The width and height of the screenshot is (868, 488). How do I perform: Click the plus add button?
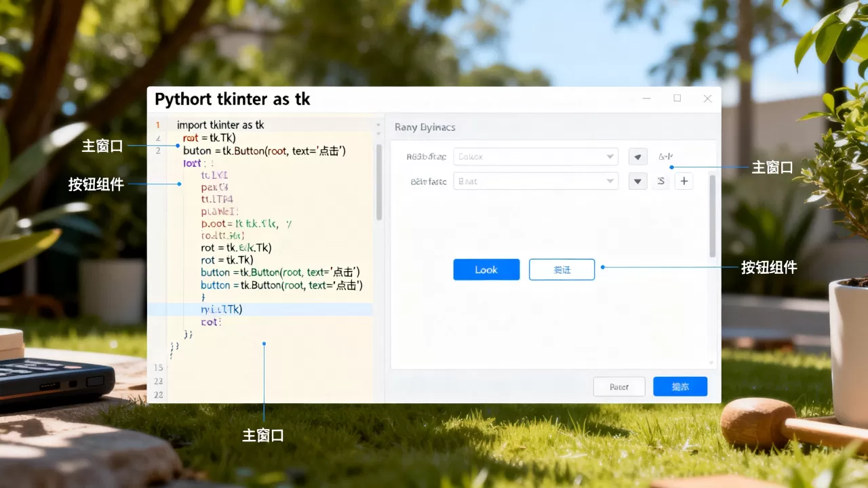click(684, 181)
